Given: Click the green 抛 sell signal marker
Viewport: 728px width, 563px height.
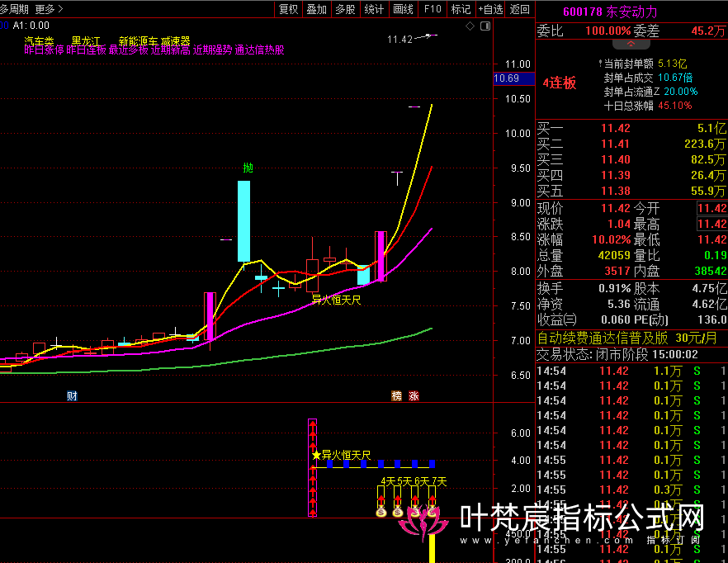Looking at the screenshot, I should coord(248,168).
